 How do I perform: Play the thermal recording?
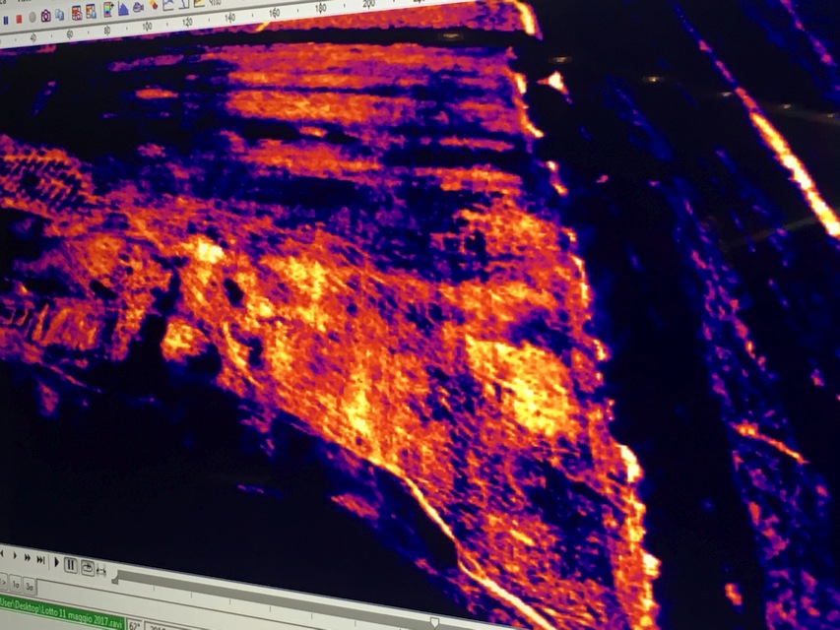(57, 562)
